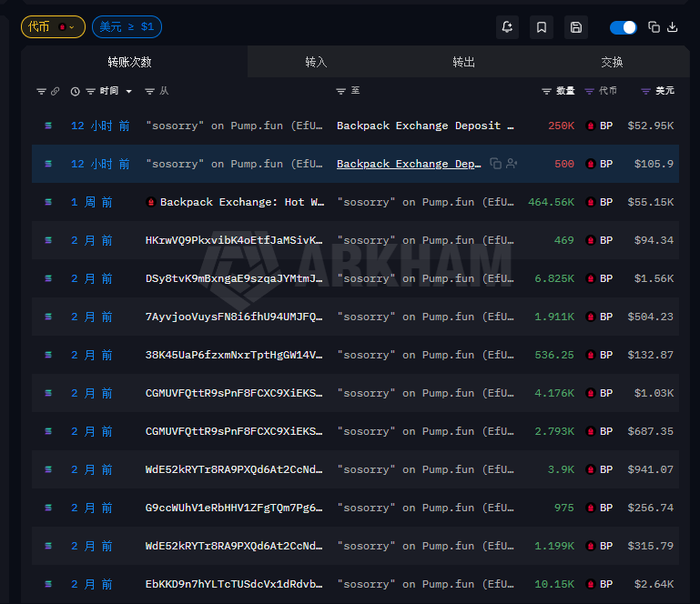700x604 pixels.
Task: Click copy address icon in highlighted row
Action: click(x=495, y=164)
